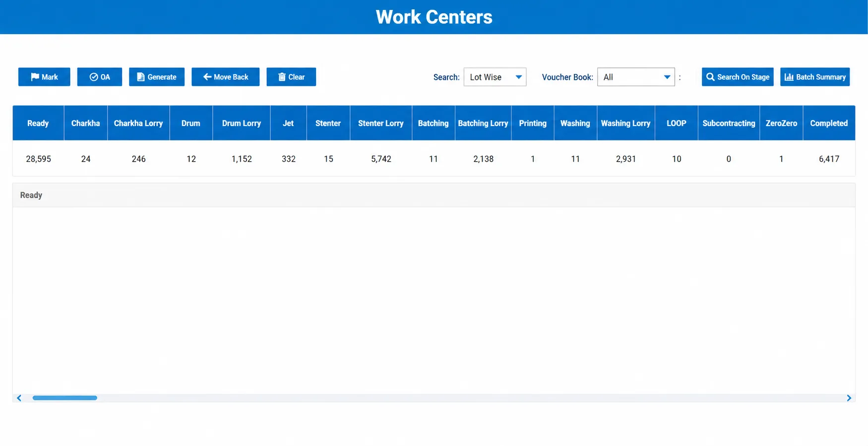Click the trash icon on Clear button

tap(282, 77)
